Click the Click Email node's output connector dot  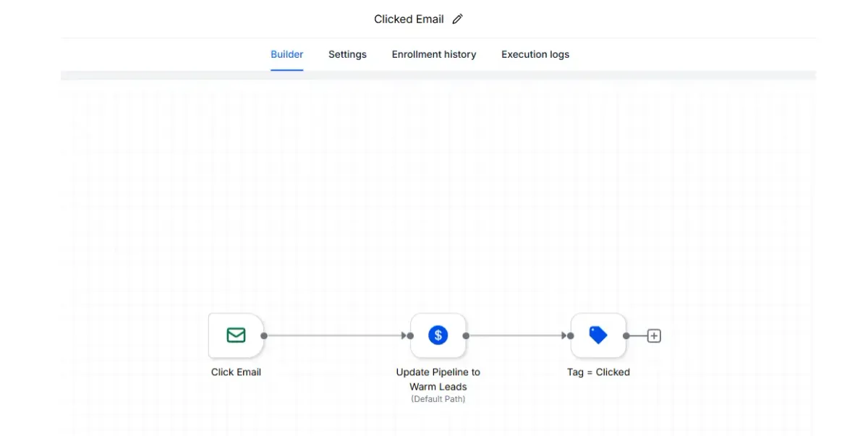click(264, 335)
